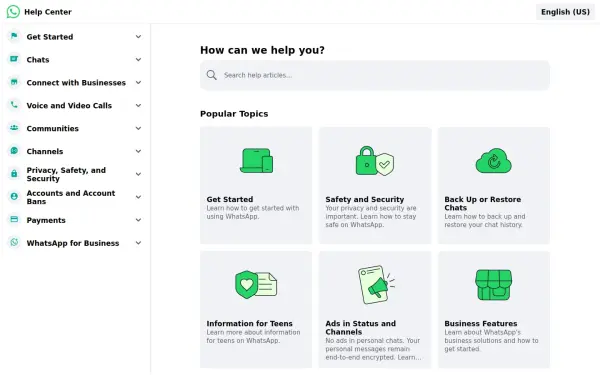Open the Get Started card title
This screenshot has height=375, width=600.
(x=230, y=199)
